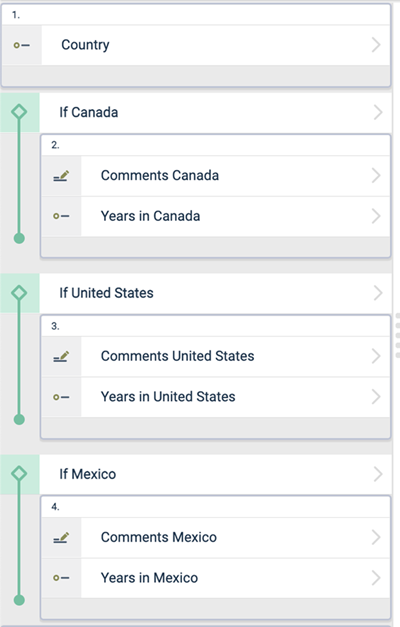Click the If Canada condition diamond icon
The image size is (400, 627).
pos(19,112)
